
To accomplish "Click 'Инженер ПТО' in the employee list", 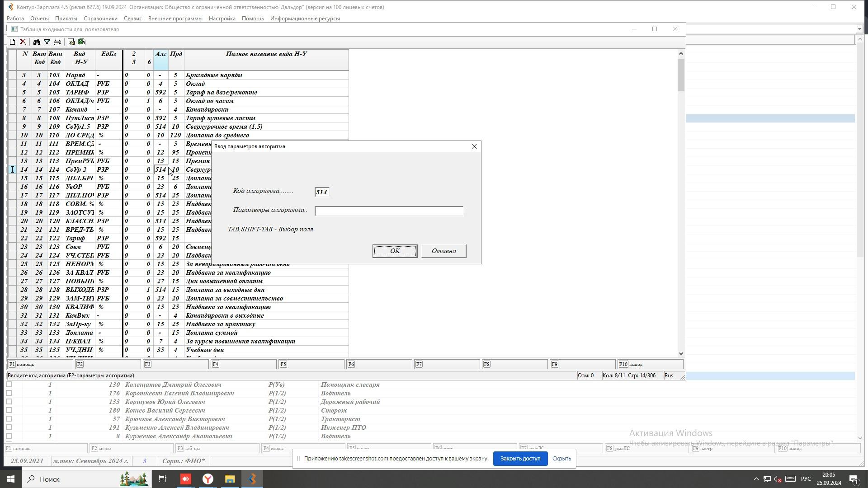I will pos(343,427).
